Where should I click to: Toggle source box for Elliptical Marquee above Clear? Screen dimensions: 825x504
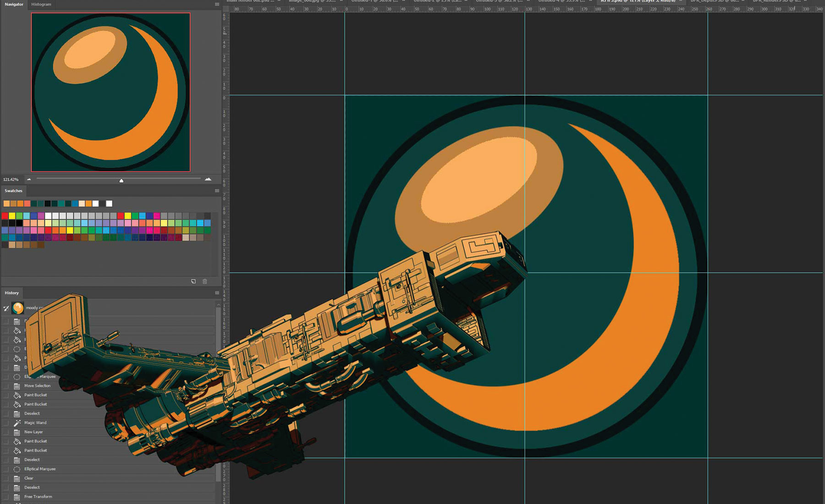coord(6,469)
